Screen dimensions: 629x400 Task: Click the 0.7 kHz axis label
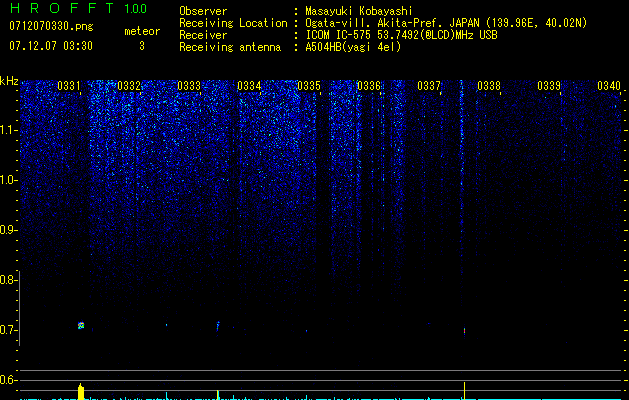8,330
